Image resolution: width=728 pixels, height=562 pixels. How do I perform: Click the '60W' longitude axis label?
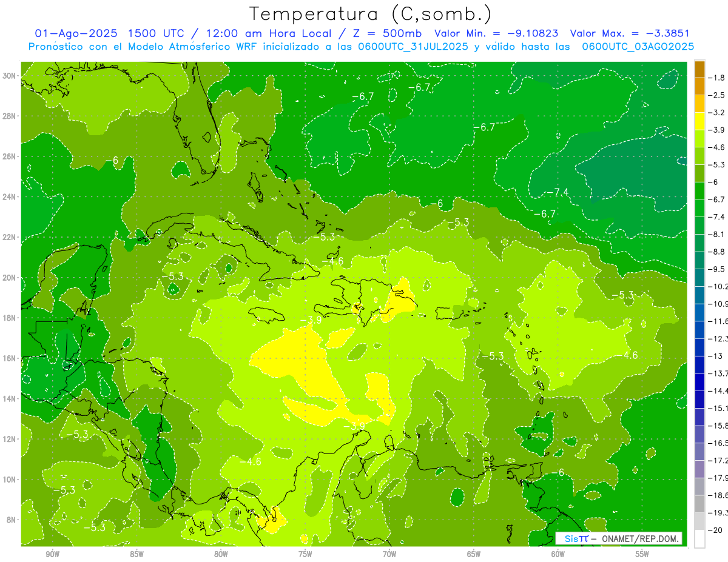click(558, 554)
